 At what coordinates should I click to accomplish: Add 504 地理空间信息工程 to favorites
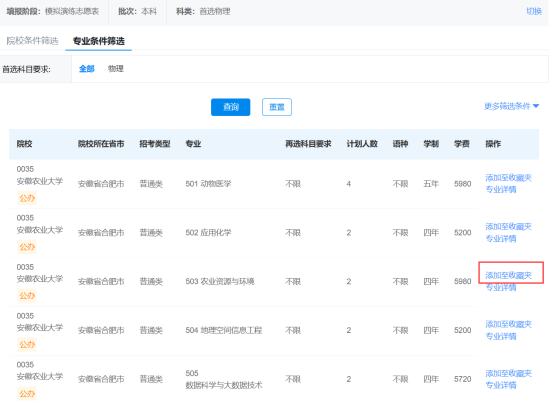509,324
